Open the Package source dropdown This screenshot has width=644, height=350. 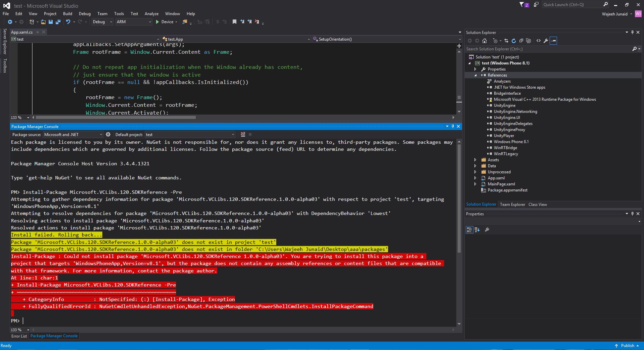pos(72,134)
